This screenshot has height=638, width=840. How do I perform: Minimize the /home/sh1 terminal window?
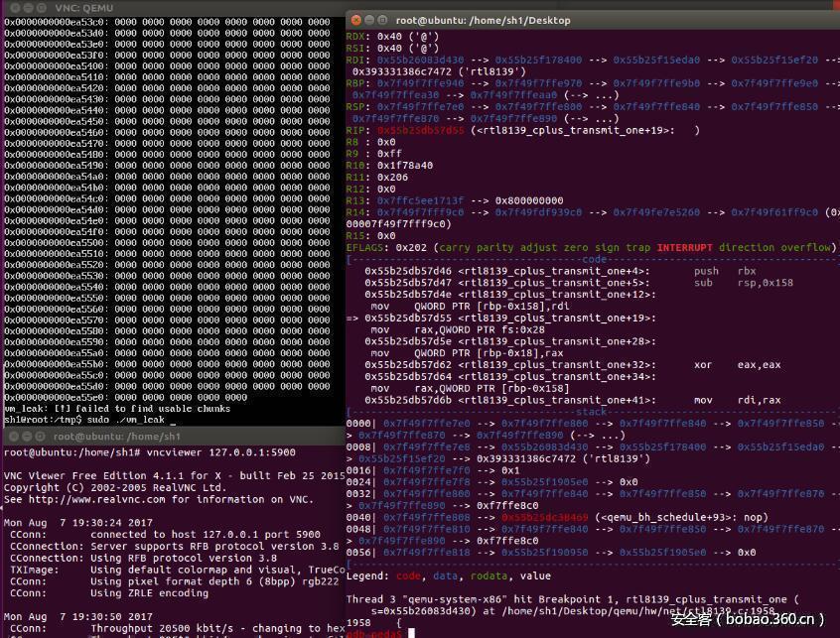pos(27,436)
